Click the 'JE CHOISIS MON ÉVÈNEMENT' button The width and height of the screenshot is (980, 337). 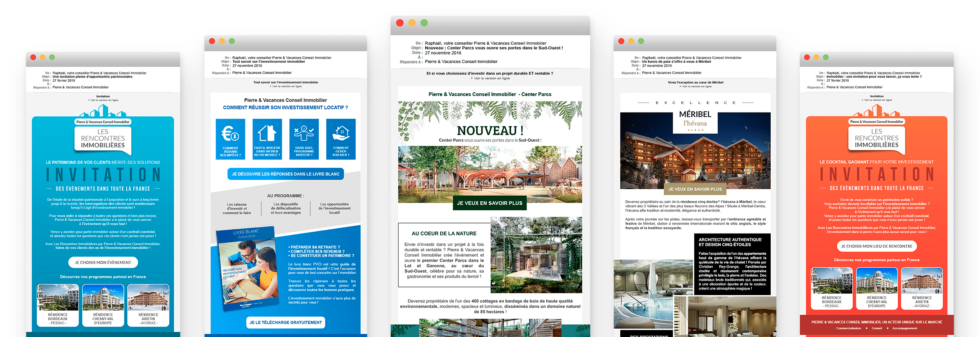pyautogui.click(x=103, y=263)
